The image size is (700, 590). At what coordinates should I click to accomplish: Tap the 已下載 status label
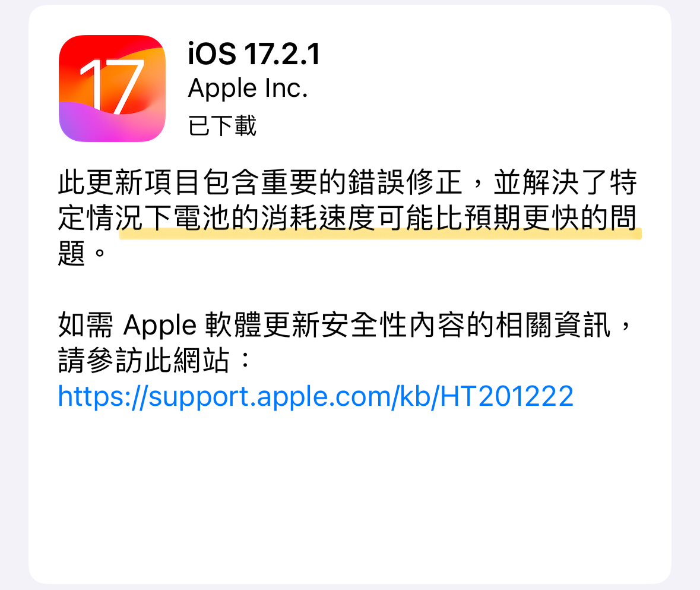click(x=222, y=125)
